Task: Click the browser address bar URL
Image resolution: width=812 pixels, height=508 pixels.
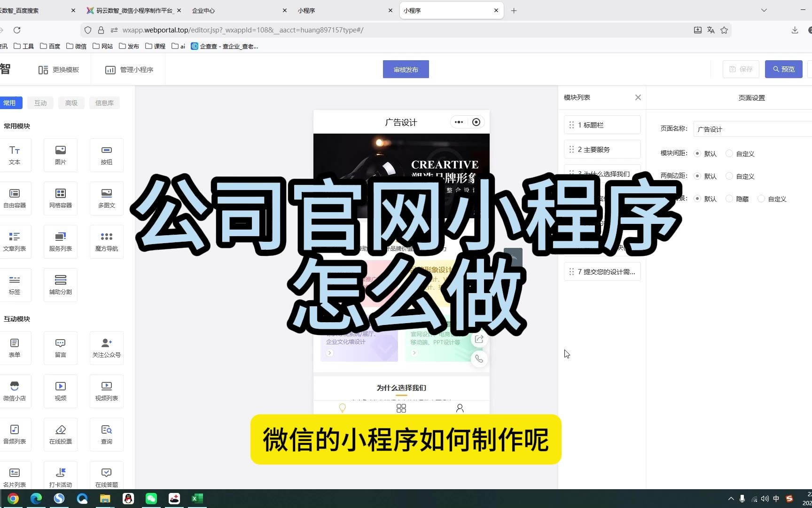Action: coord(243,30)
